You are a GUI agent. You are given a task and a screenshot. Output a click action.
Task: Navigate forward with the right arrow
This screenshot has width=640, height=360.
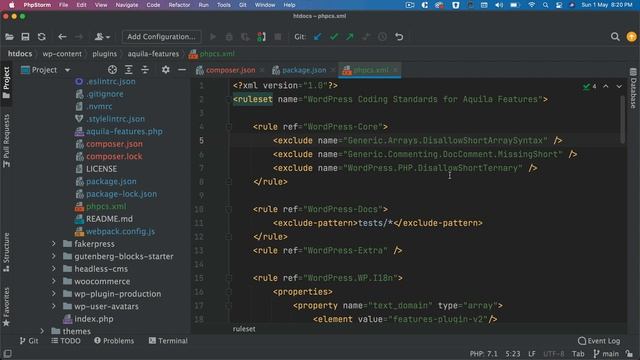(x=79, y=37)
